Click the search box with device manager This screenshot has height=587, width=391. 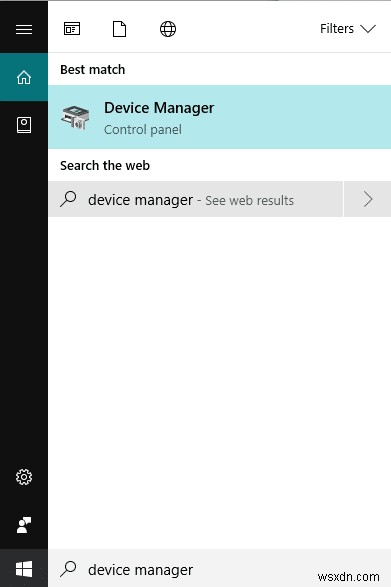[219, 569]
